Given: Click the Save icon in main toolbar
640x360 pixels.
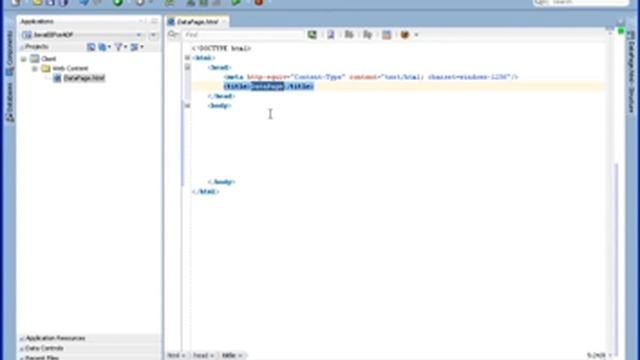Looking at the screenshot, I should pyautogui.click(x=50, y=2).
